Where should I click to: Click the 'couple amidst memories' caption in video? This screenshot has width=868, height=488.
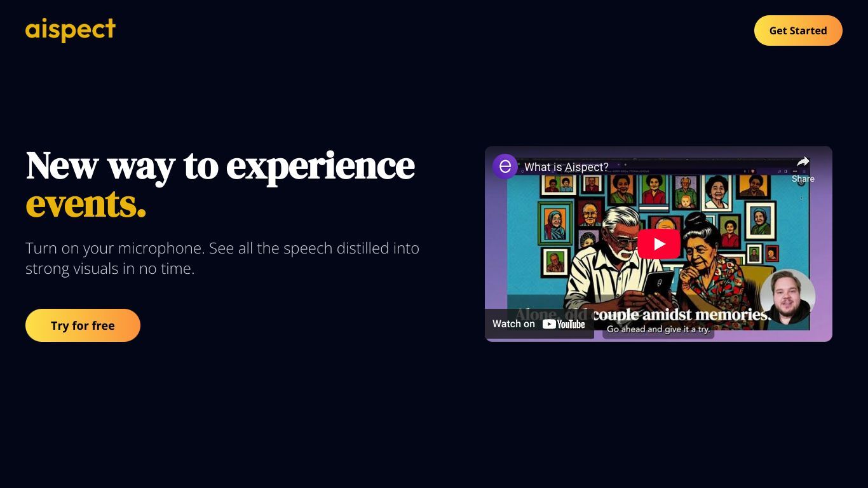[x=681, y=314]
